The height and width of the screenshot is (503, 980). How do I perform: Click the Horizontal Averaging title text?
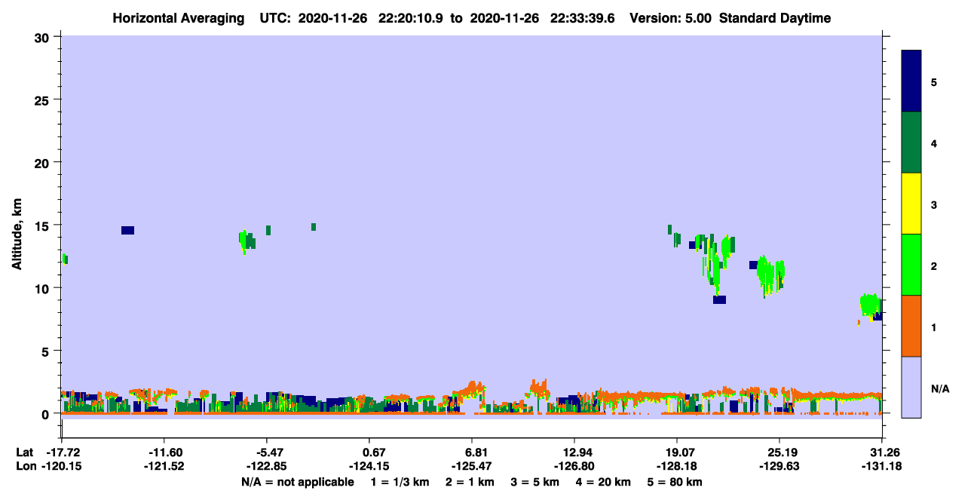(x=178, y=18)
